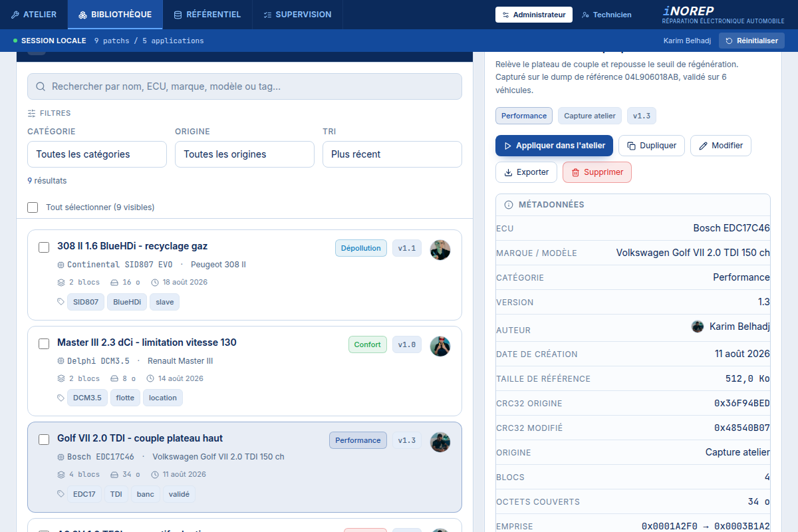Click the v1.0 version badge on Master III card
Screen dimensions: 798x532
[x=407, y=344]
